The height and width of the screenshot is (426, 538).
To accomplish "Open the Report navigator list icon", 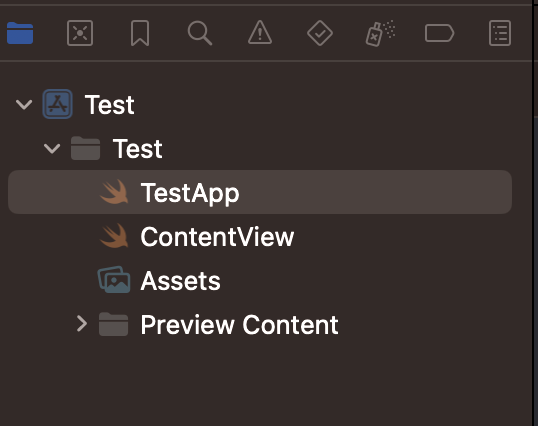I will tap(500, 33).
